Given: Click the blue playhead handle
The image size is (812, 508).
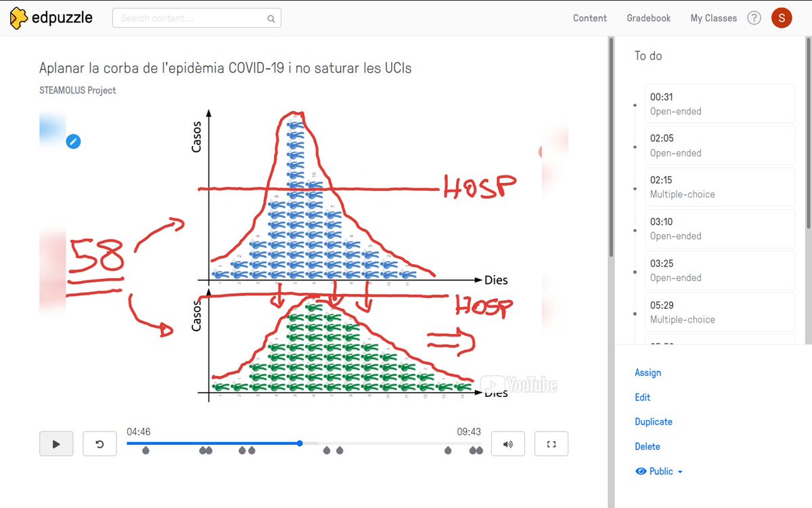Looking at the screenshot, I should pyautogui.click(x=300, y=444).
